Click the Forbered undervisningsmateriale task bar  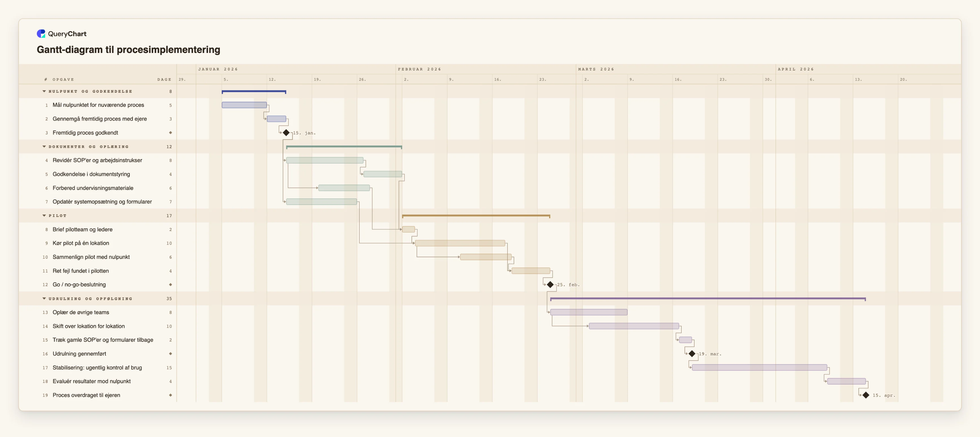[x=344, y=188]
